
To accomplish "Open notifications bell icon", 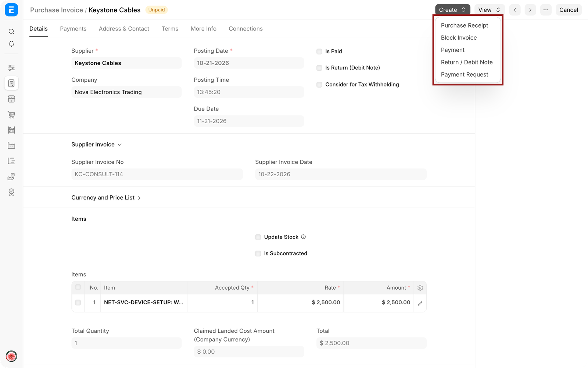I will (11, 44).
